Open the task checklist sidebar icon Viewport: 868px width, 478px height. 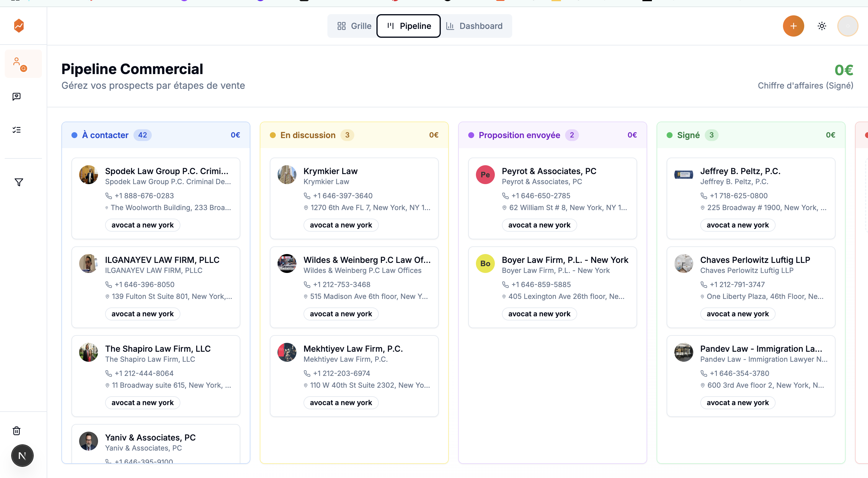[x=17, y=130]
